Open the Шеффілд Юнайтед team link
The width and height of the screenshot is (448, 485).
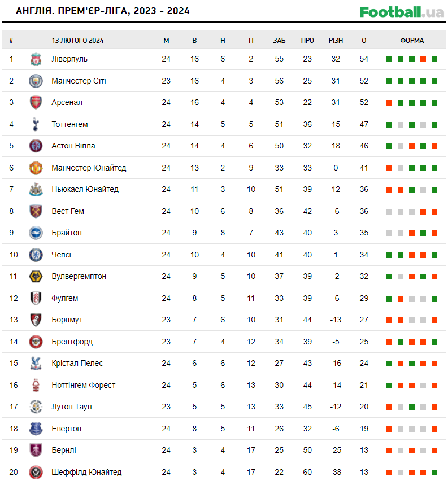point(86,472)
